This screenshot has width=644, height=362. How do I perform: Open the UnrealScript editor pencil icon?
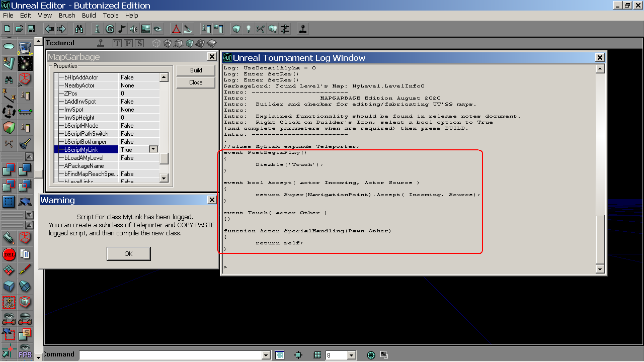pos(188,29)
